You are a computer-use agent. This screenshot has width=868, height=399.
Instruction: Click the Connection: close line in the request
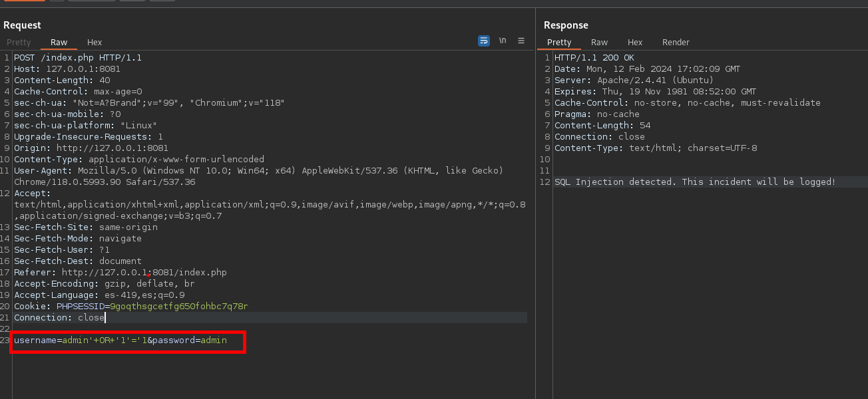tap(59, 317)
